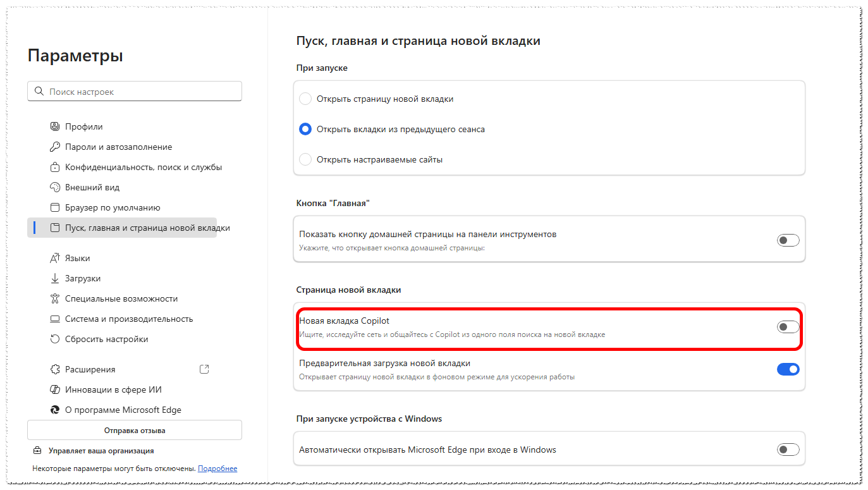Click the Языки letter icon

(x=54, y=258)
